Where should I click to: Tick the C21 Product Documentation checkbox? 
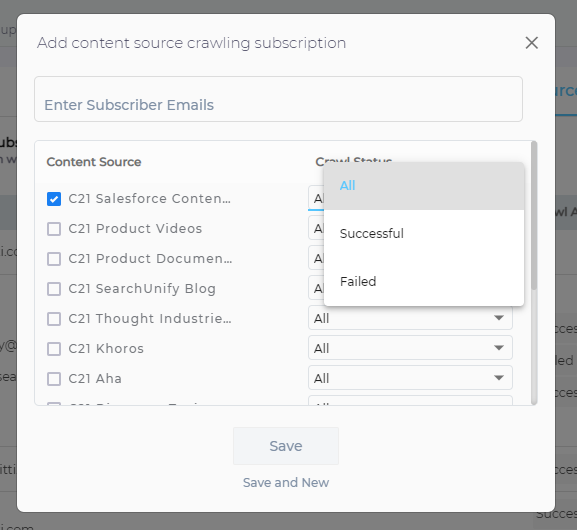[54, 259]
